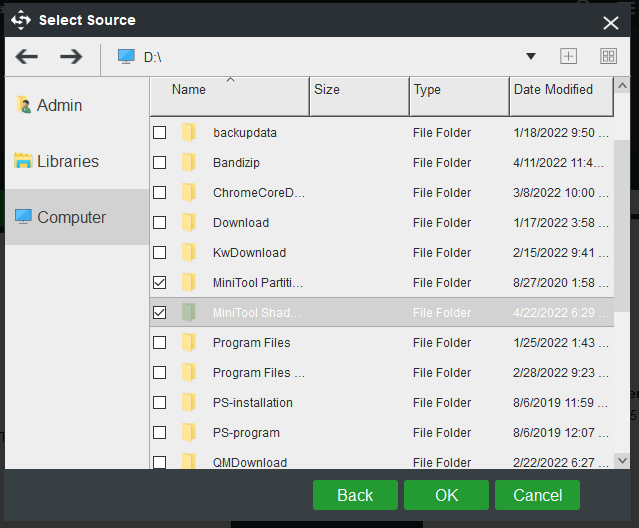Viewport: 639px width, 528px height.
Task: Check the Program Files ... truncated row checkbox
Action: point(159,372)
